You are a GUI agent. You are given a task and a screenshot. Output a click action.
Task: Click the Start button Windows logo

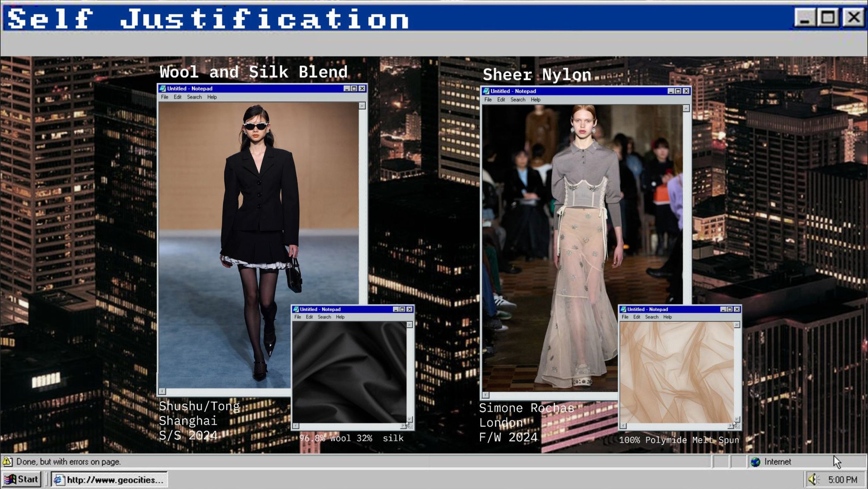[x=10, y=479]
